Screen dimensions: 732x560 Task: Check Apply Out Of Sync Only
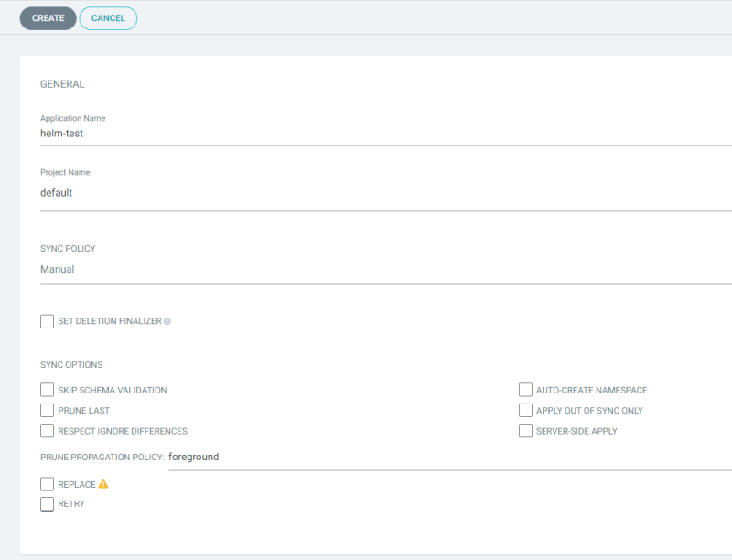point(525,411)
